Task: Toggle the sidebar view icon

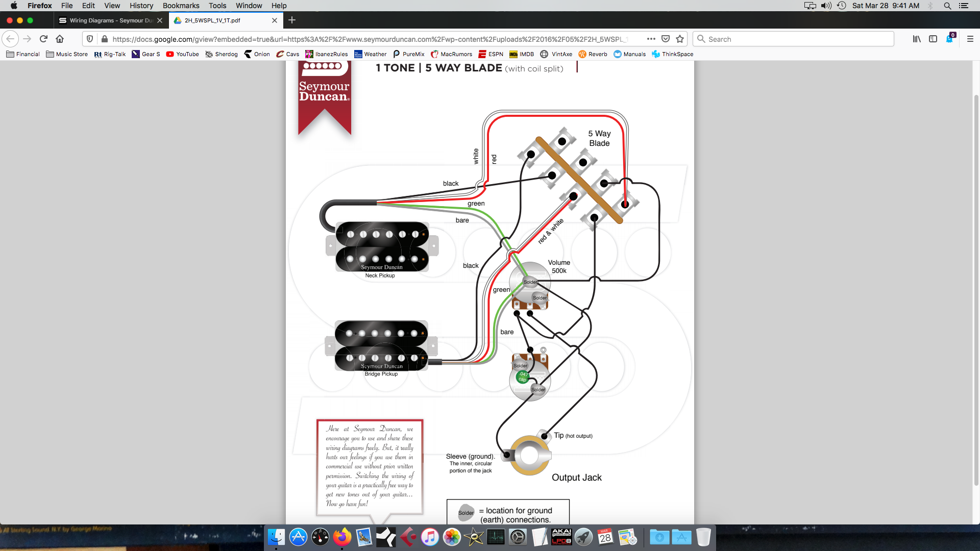Action: (933, 39)
